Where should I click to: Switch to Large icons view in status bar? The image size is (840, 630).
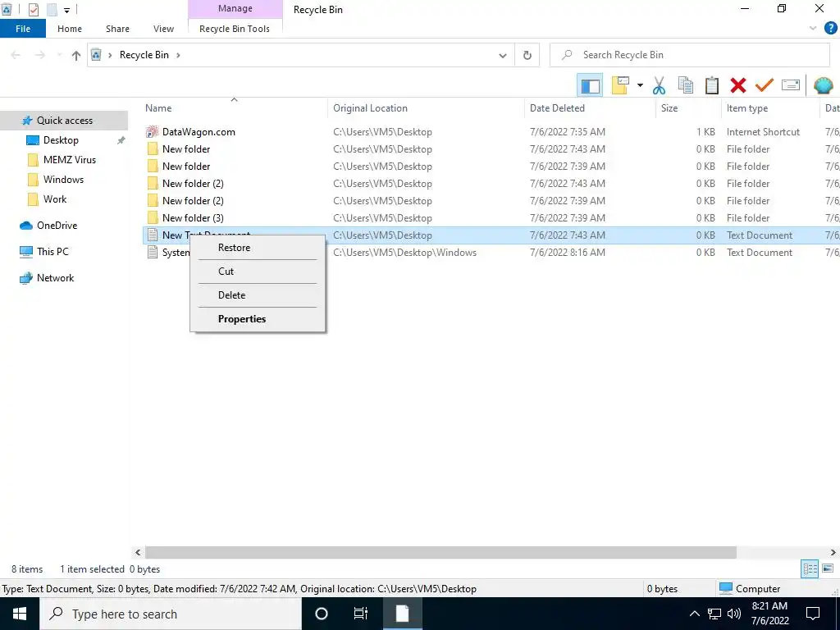828,569
